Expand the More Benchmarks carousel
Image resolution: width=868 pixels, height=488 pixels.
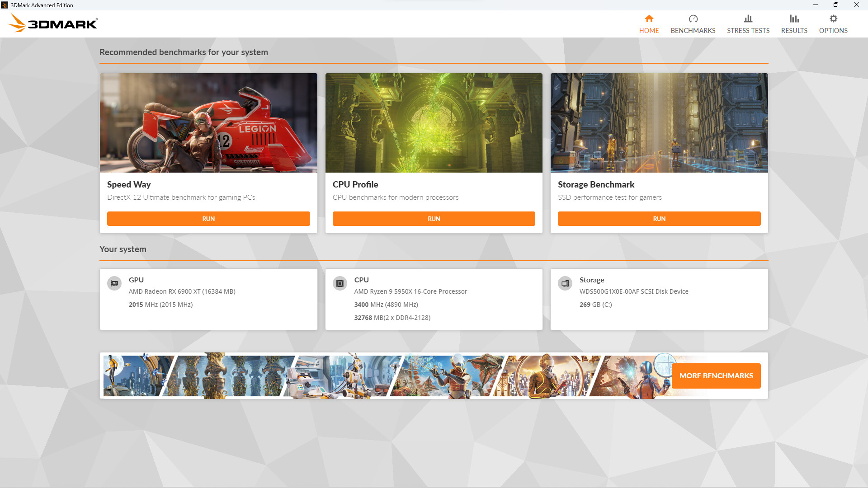pos(716,376)
